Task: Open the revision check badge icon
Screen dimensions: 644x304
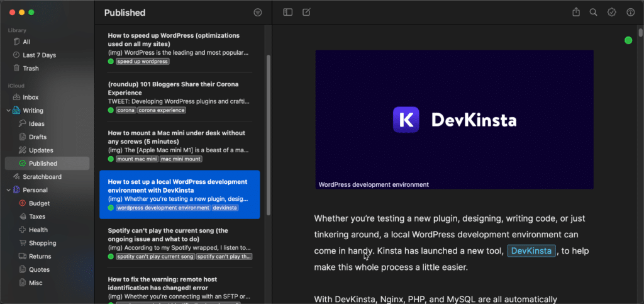Action: point(611,12)
